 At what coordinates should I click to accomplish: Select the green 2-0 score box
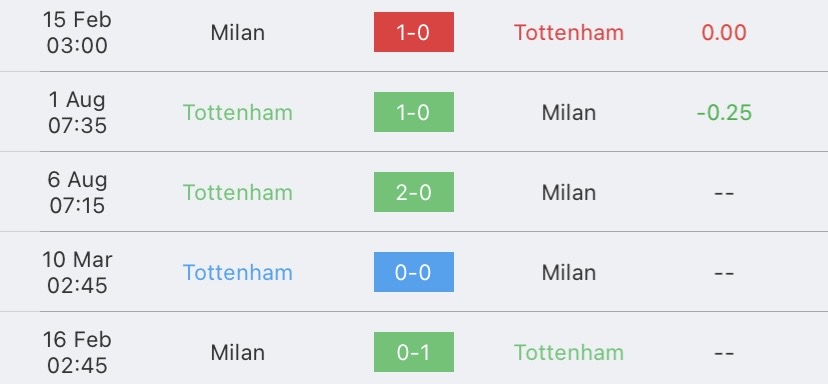[413, 192]
